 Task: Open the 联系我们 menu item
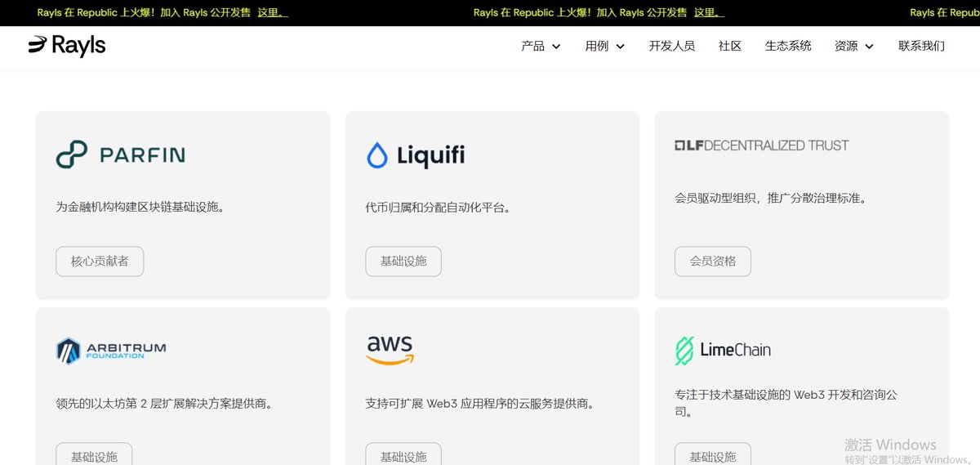pyautogui.click(x=921, y=46)
